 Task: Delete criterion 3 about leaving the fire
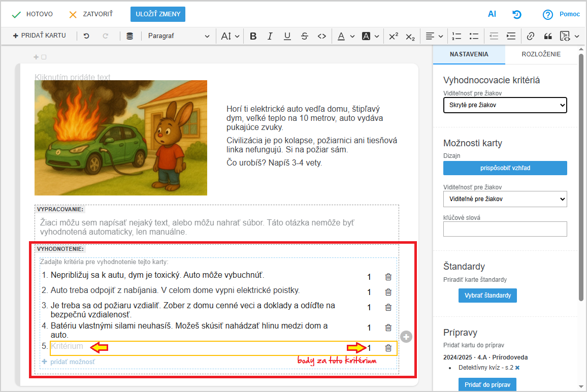[388, 307]
